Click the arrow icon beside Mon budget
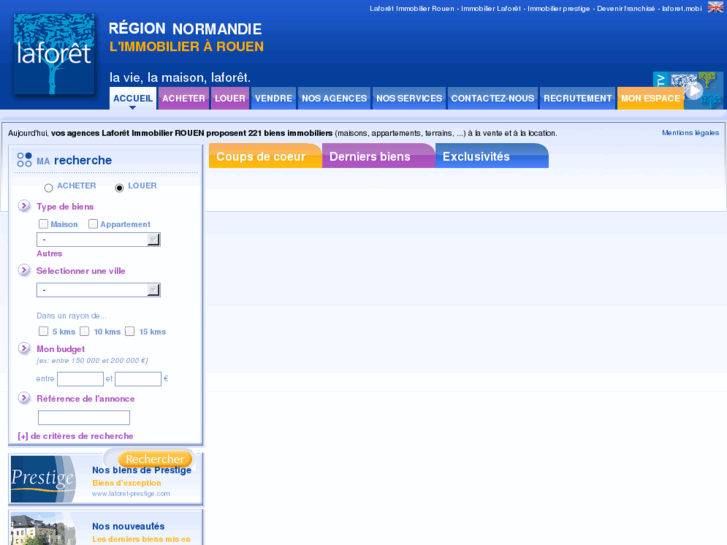Screen dimensions: 727x545 pos(24,348)
